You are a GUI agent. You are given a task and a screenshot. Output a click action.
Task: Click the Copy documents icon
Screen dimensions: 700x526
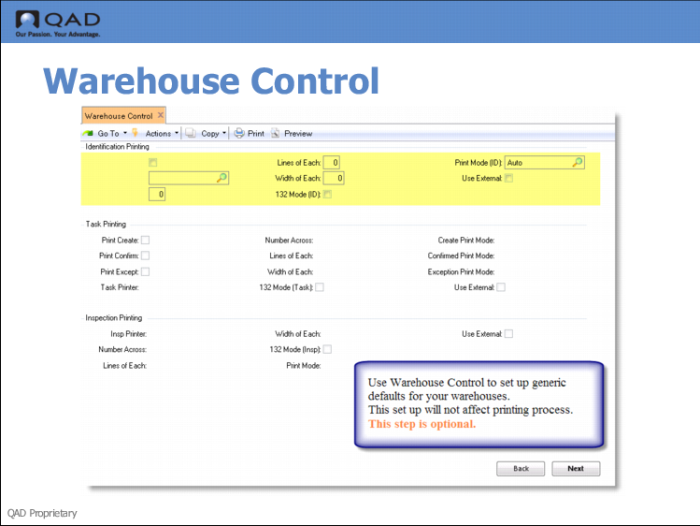(x=191, y=133)
